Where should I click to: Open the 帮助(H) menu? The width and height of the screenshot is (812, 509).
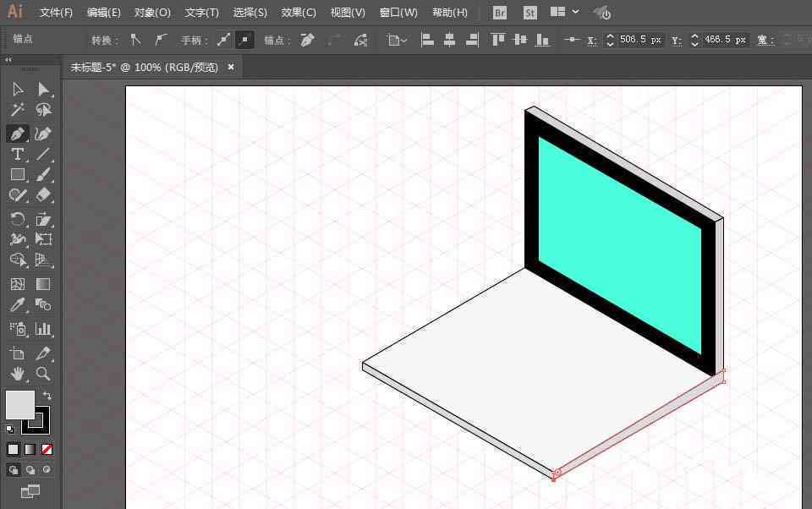tap(449, 13)
